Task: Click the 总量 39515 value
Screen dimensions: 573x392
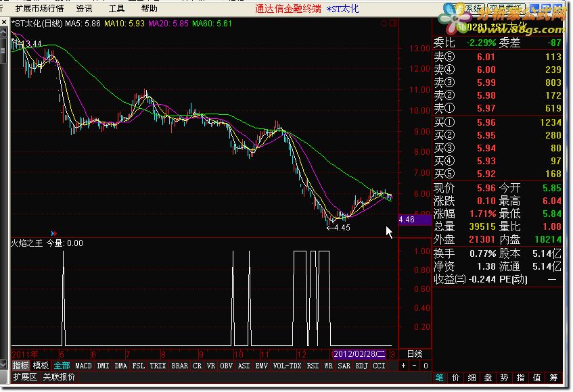Action: (x=482, y=226)
